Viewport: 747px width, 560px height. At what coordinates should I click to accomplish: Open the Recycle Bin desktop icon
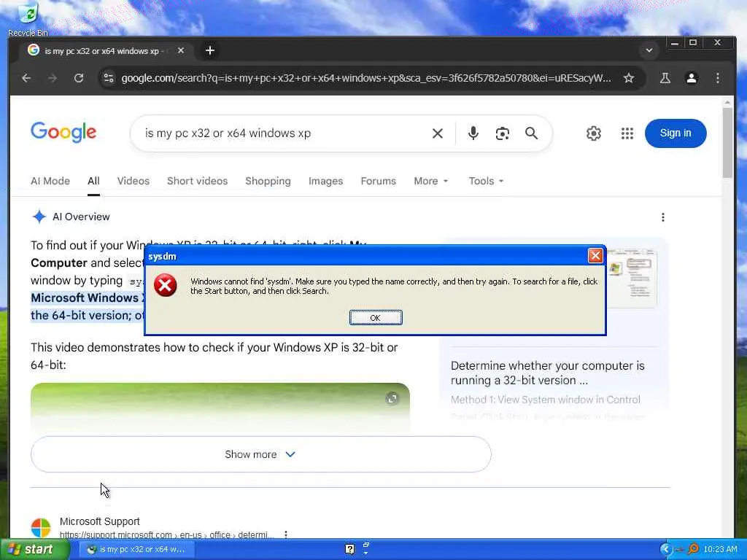[28, 19]
